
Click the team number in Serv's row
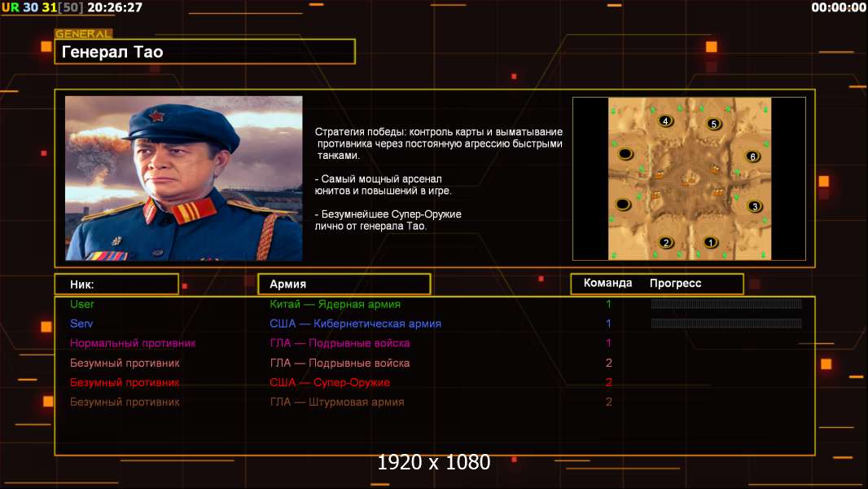point(608,324)
